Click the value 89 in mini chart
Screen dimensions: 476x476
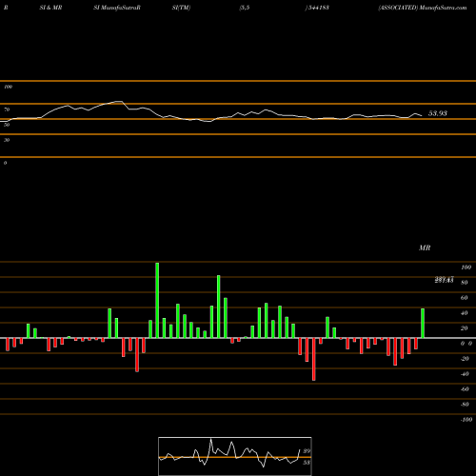[x=307, y=451]
